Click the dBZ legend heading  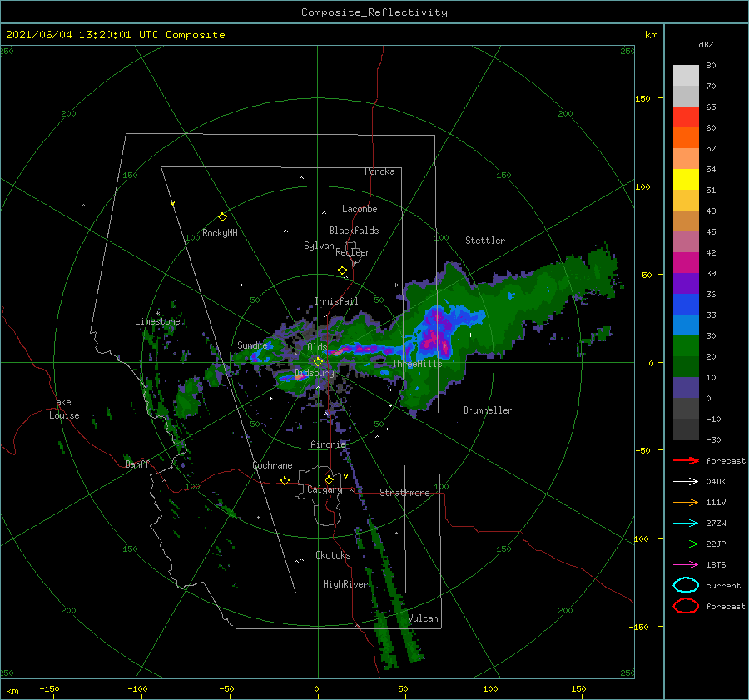coord(706,44)
